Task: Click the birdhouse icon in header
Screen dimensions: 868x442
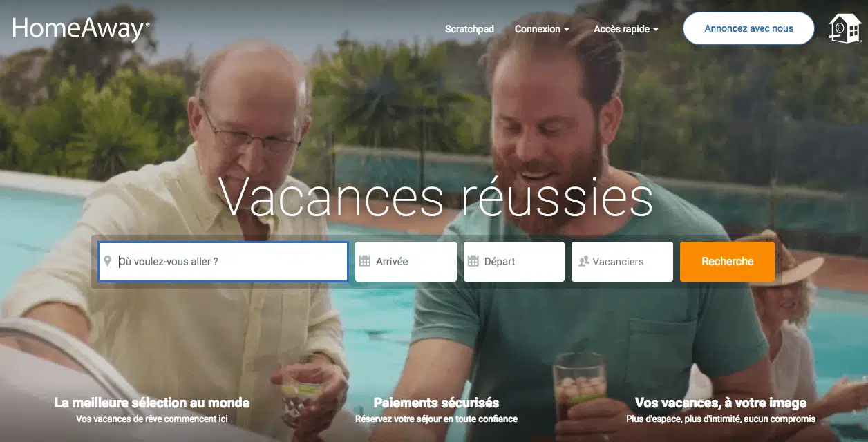Action: [845, 29]
